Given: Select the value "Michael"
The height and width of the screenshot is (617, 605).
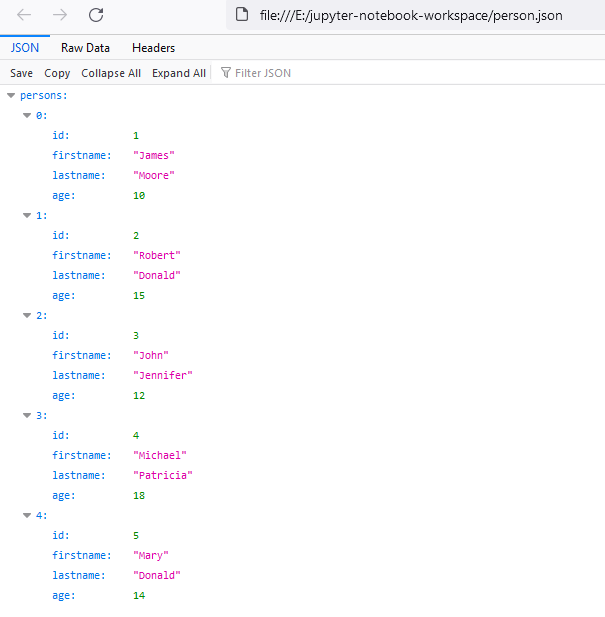Looking at the screenshot, I should 159,455.
